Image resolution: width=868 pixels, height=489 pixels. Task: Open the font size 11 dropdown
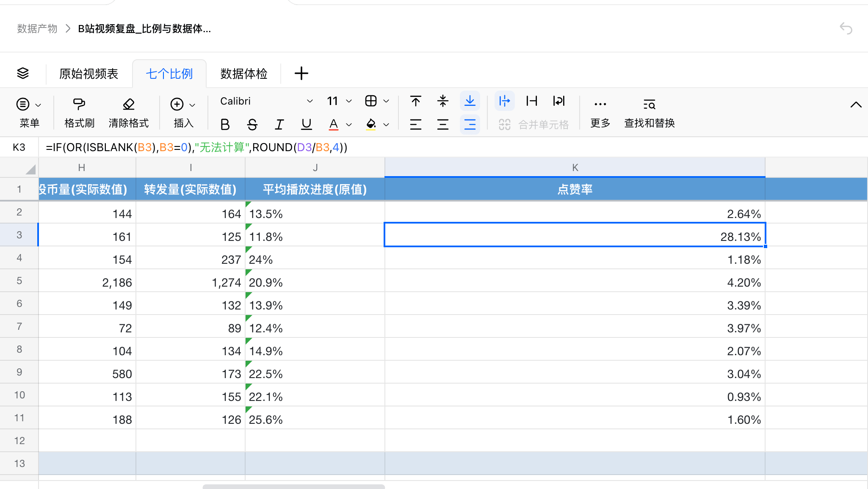point(340,101)
